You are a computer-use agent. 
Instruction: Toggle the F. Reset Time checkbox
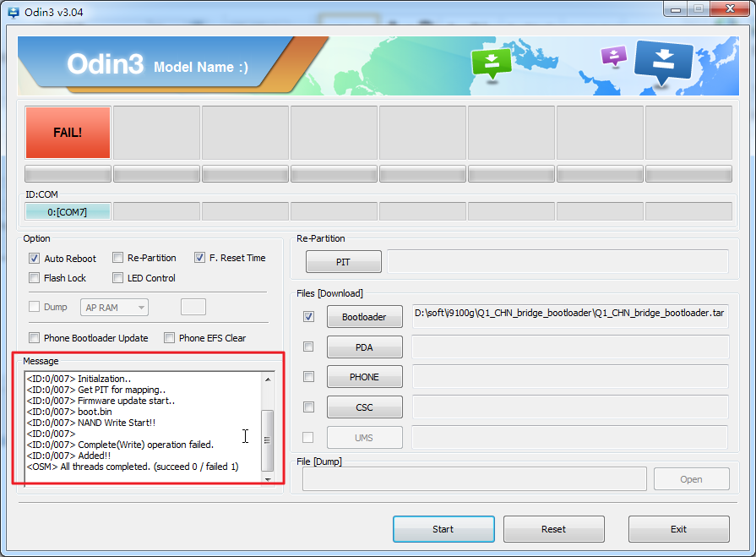(x=199, y=258)
